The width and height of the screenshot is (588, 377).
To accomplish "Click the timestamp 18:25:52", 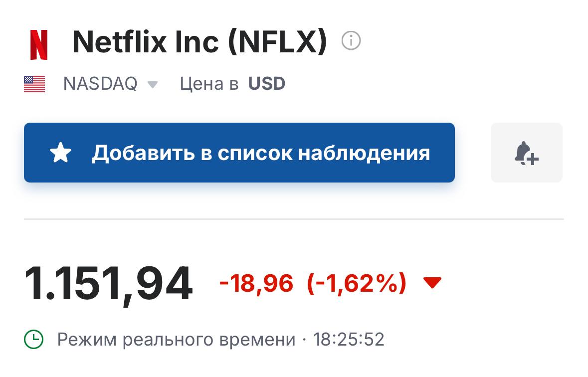I will point(349,340).
